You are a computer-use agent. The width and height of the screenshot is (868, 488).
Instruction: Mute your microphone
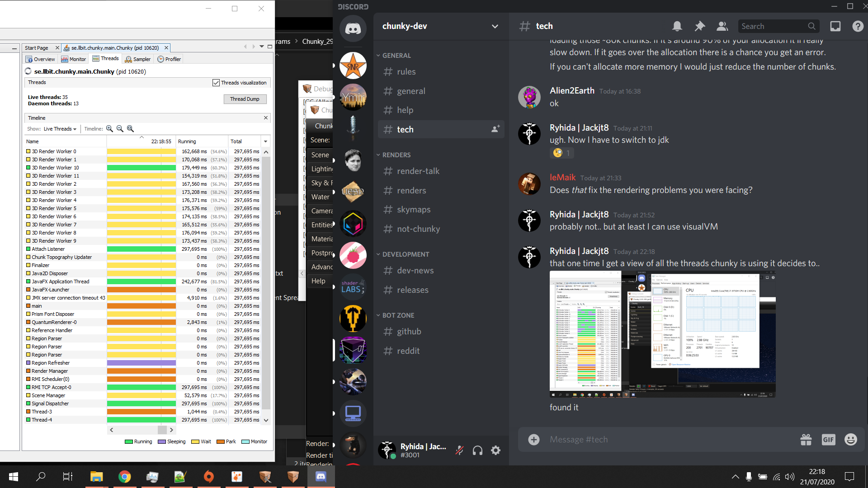coord(459,450)
